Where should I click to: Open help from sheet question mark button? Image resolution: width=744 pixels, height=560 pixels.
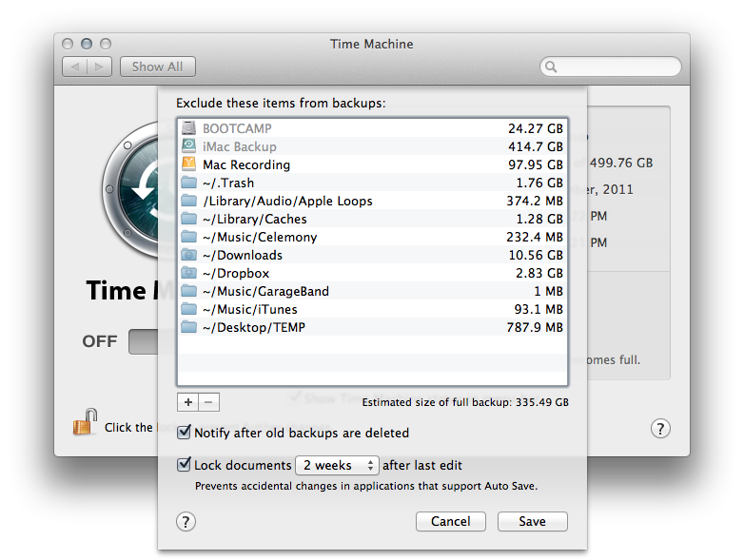[x=186, y=522]
